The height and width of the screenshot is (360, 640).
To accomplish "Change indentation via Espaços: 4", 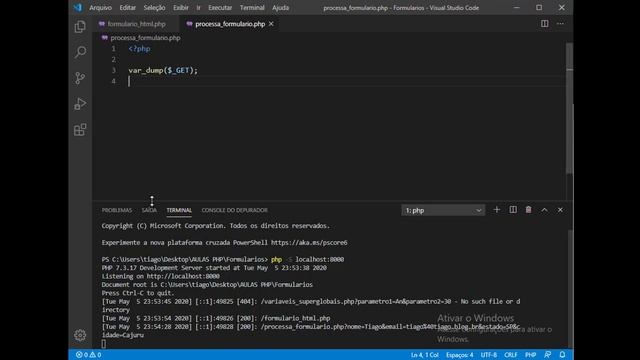I will (460, 355).
